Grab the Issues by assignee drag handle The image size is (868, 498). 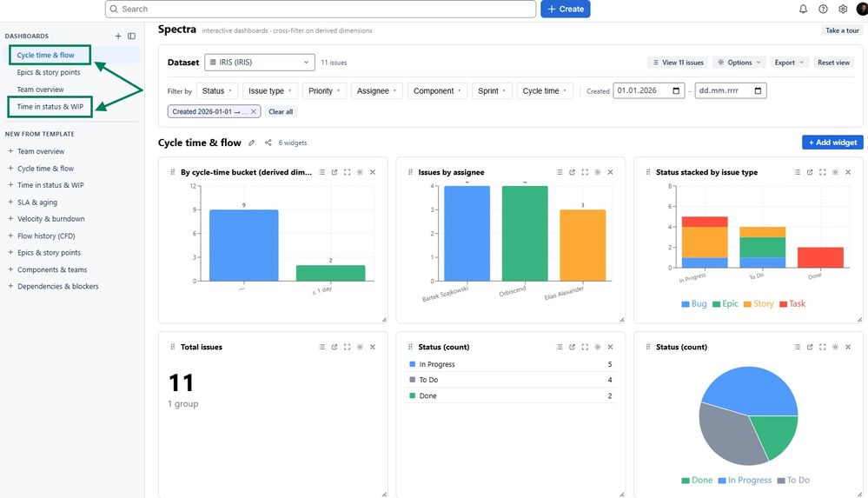pos(410,172)
